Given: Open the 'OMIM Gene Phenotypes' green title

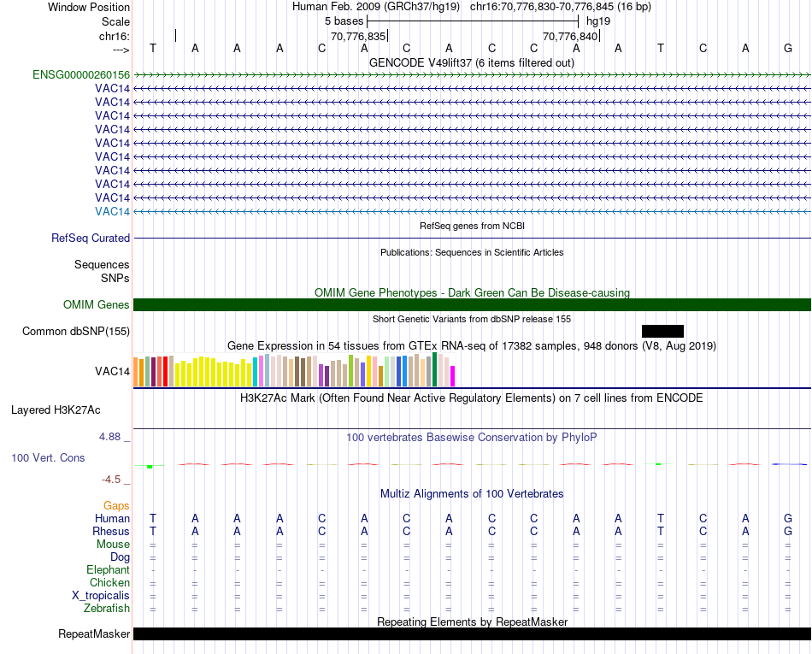Looking at the screenshot, I should pos(472,292).
